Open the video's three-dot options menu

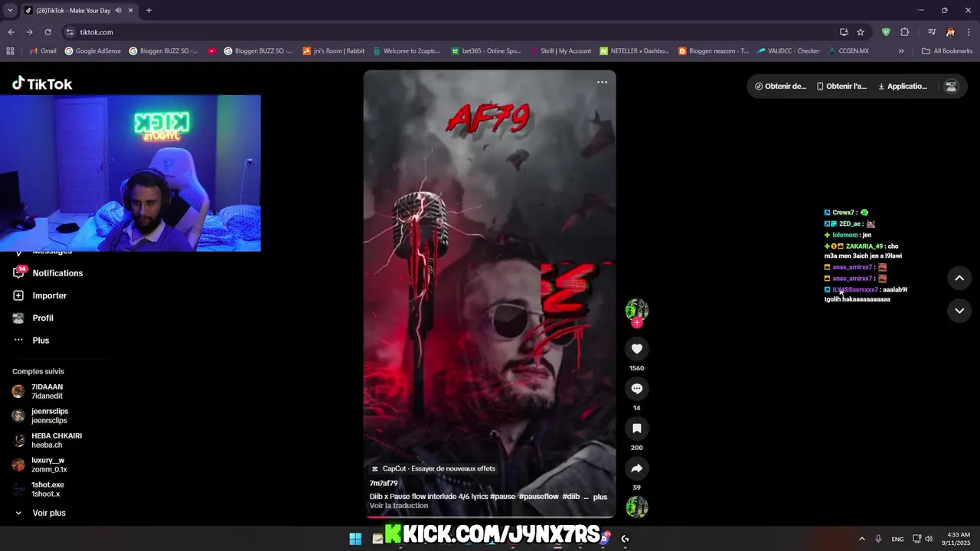pyautogui.click(x=602, y=82)
